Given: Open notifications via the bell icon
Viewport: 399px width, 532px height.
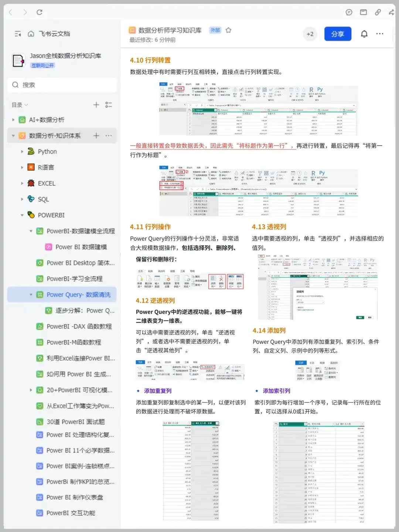Looking at the screenshot, I should click(x=364, y=34).
